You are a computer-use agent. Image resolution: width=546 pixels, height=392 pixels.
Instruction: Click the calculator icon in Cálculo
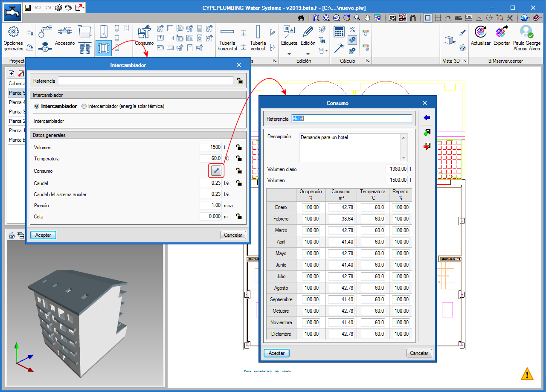(339, 32)
